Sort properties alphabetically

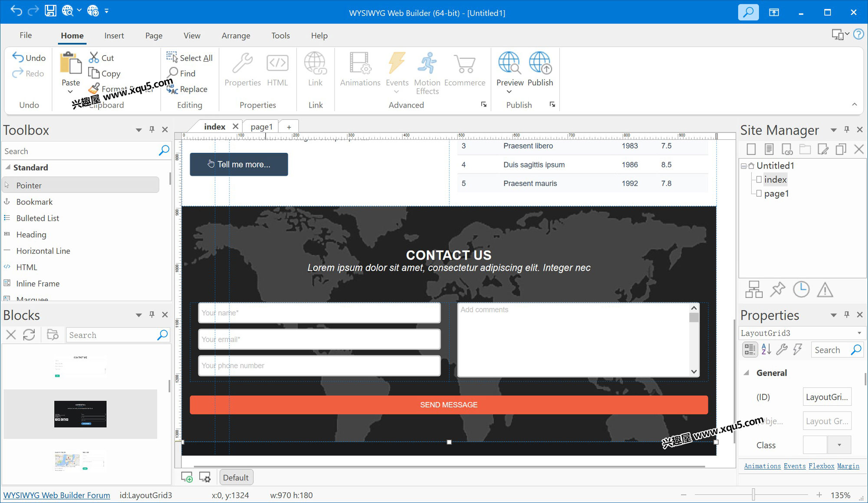pos(766,349)
